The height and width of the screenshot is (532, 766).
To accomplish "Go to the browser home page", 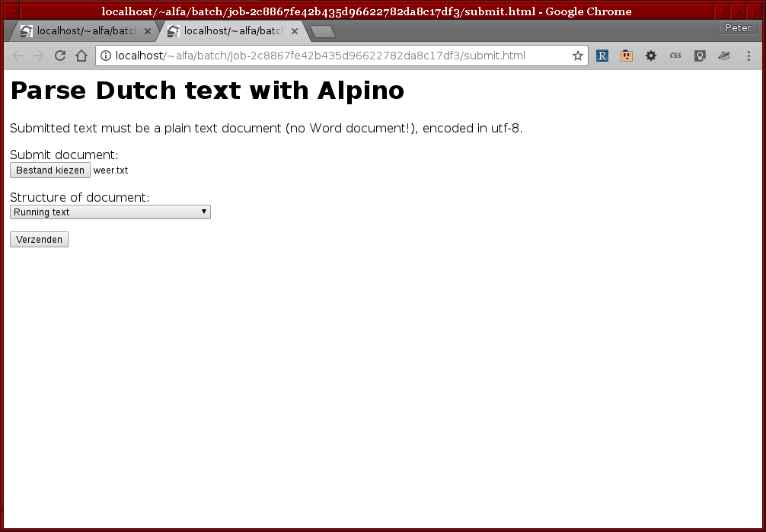I will (x=81, y=56).
